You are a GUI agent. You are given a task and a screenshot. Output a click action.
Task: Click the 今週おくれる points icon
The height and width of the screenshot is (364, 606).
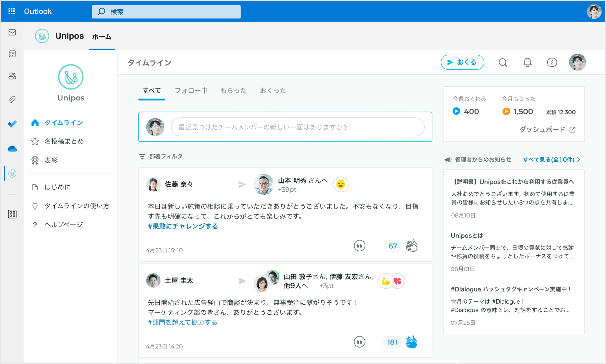tap(456, 111)
